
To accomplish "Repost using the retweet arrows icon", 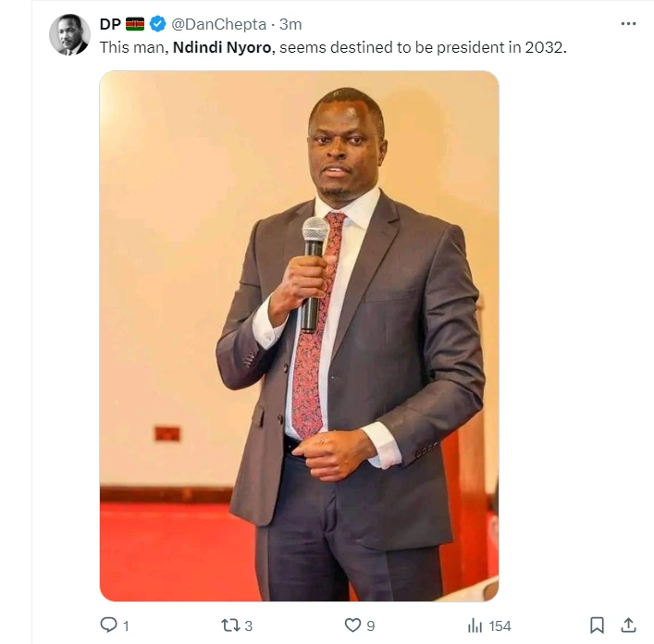I will point(230,625).
